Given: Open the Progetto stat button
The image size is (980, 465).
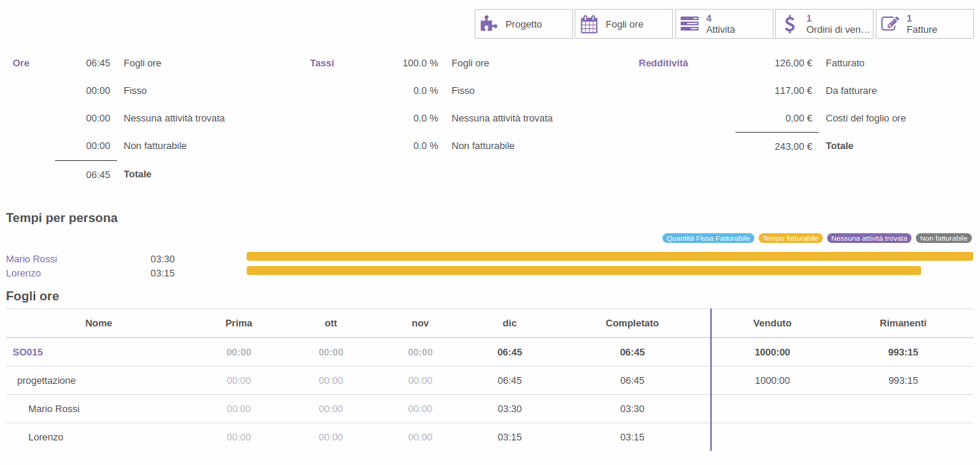Looking at the screenshot, I should [524, 24].
